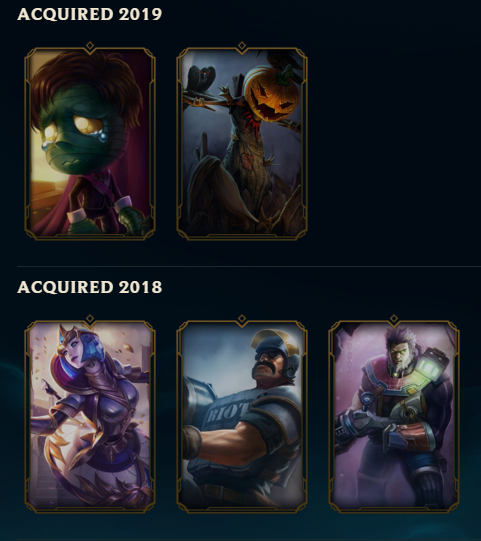Click the blue gem helmet on the woman
This screenshot has width=481, height=541.
click(92, 348)
